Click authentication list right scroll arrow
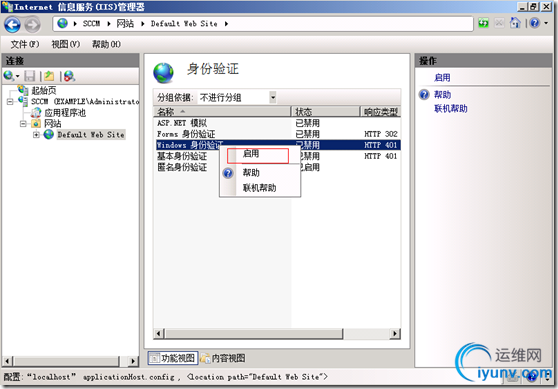The image size is (558, 389). [x=395, y=333]
